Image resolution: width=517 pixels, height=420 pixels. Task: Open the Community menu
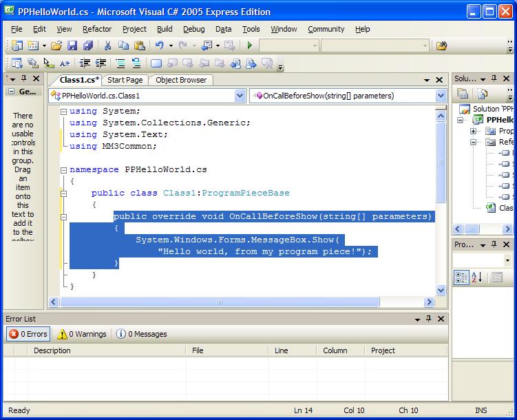pyautogui.click(x=326, y=29)
